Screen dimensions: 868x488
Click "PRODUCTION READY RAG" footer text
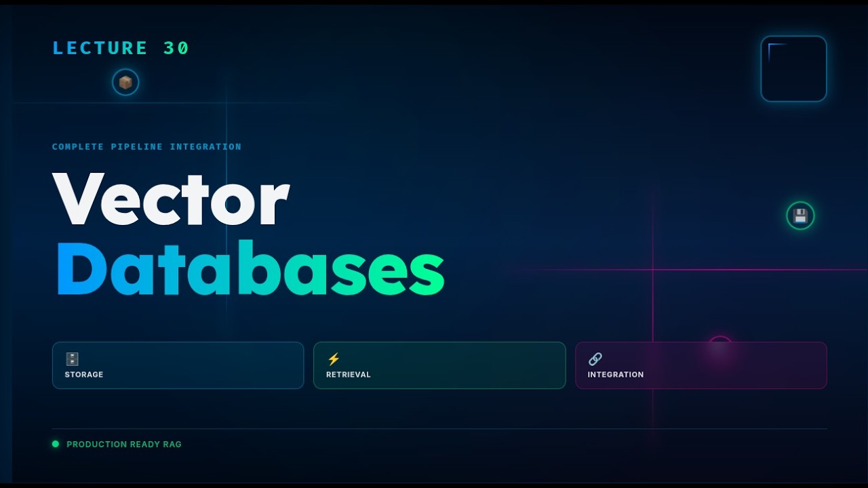click(x=124, y=445)
